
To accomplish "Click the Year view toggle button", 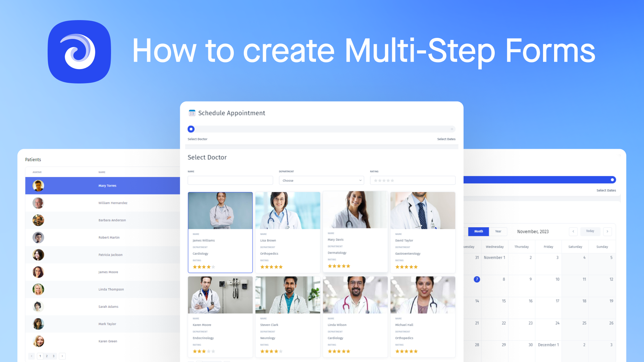I will (498, 230).
